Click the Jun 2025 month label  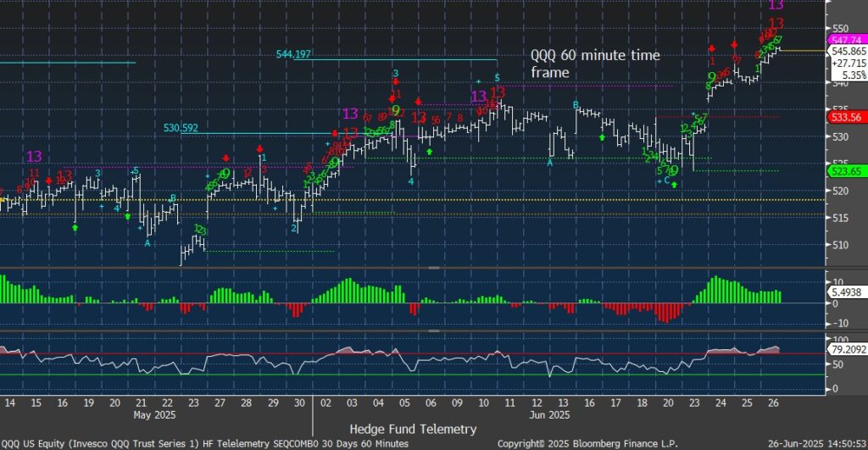click(549, 415)
